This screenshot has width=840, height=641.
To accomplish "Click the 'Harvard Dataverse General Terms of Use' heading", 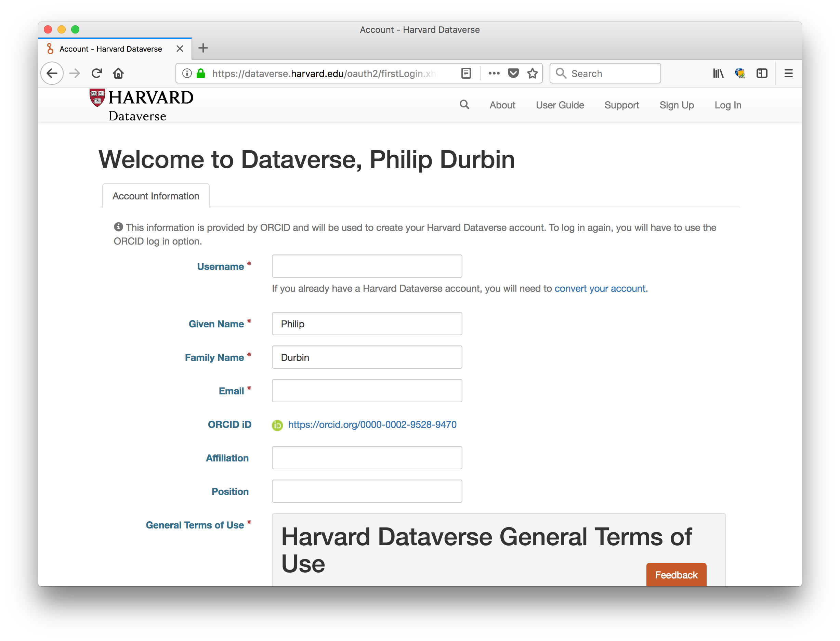I will coord(486,550).
